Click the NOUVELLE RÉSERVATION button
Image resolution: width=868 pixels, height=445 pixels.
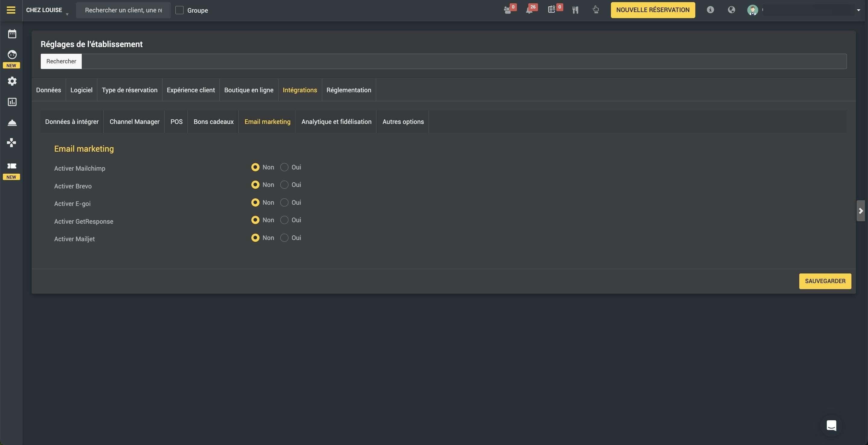(x=653, y=10)
